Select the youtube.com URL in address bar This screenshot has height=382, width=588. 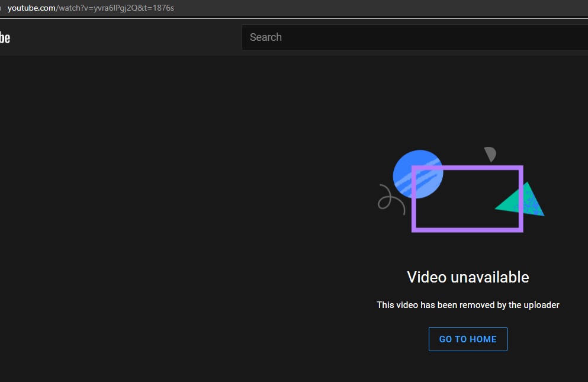91,8
